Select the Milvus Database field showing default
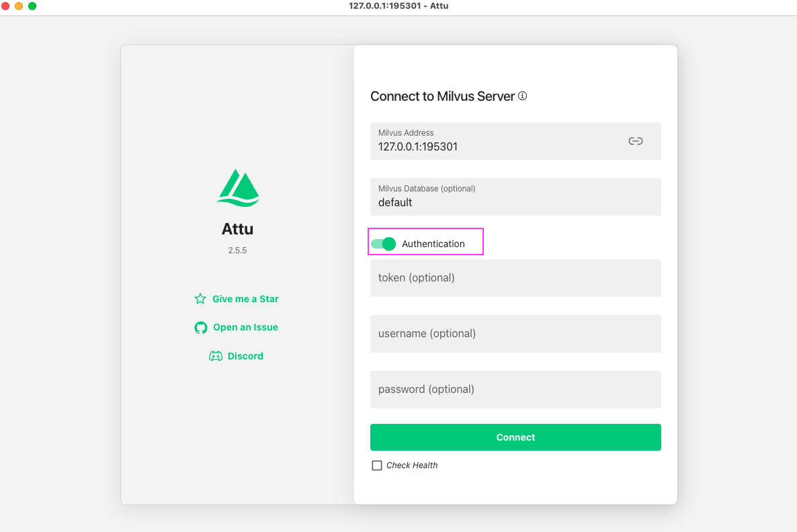The height and width of the screenshot is (532, 797). click(515, 197)
